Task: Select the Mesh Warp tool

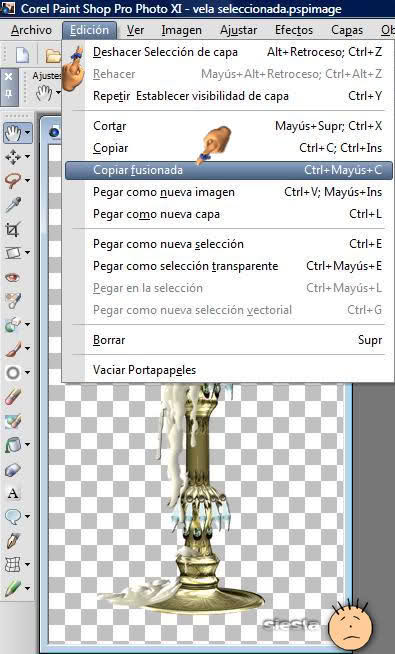Action: point(13,565)
